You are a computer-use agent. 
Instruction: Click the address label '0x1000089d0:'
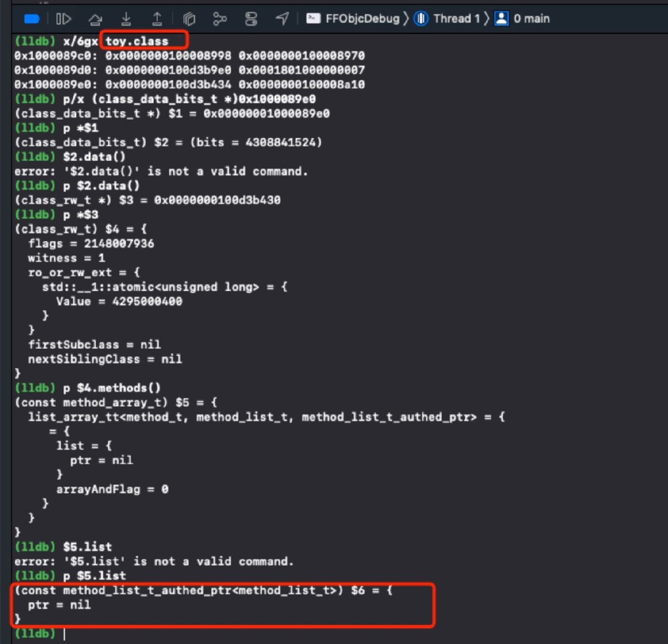pos(56,70)
